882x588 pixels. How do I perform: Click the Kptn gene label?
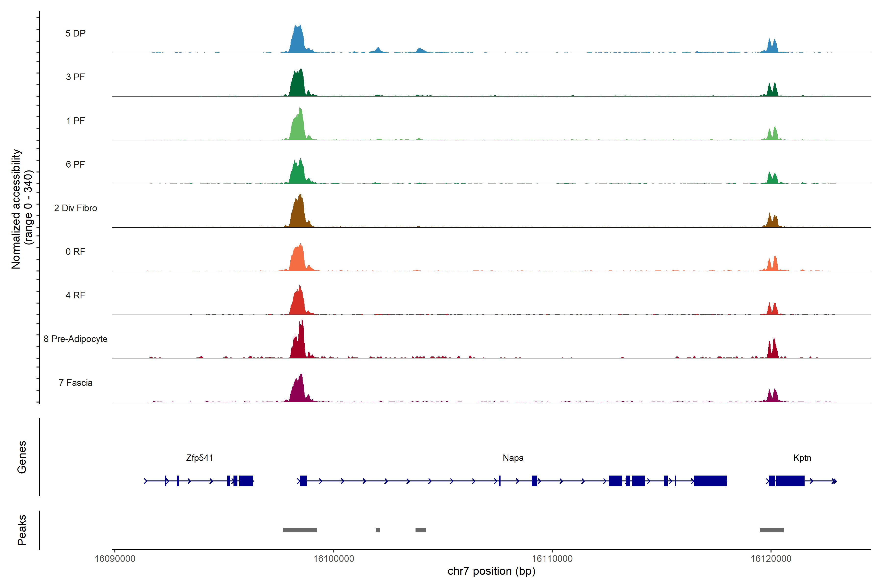[x=802, y=458]
